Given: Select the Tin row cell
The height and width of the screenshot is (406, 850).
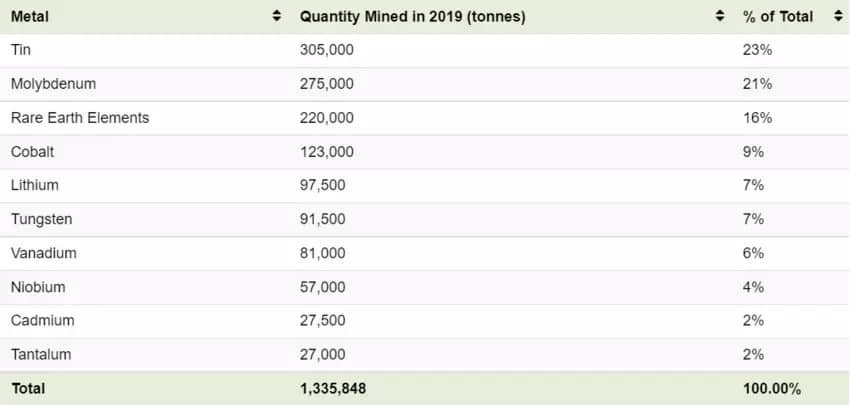Looking at the screenshot, I should (21, 50).
